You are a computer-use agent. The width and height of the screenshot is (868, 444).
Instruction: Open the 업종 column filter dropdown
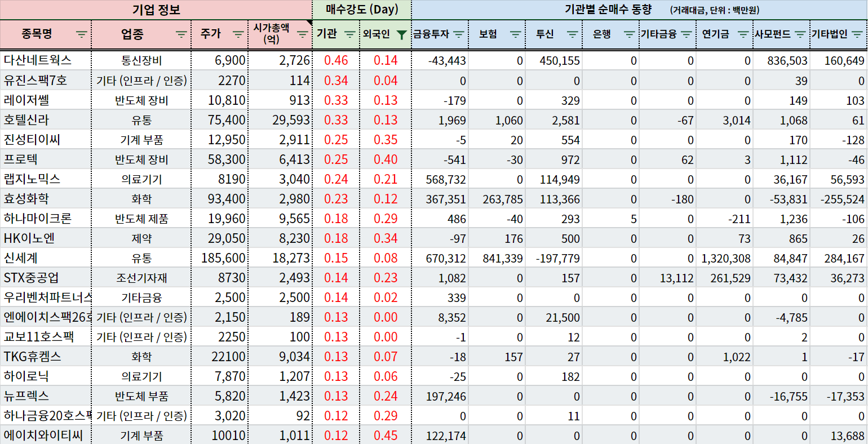pos(181,34)
